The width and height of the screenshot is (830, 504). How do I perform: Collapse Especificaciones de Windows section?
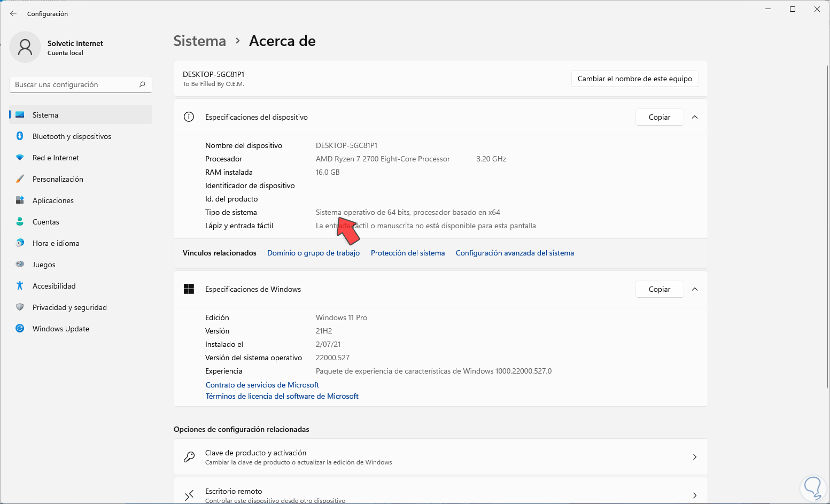pyautogui.click(x=695, y=289)
